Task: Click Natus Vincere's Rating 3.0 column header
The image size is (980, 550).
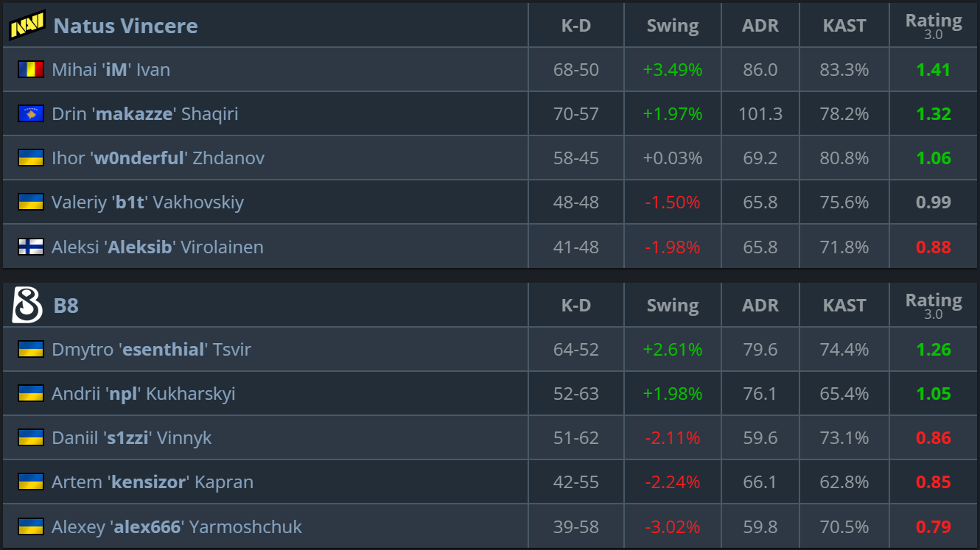Action: (x=933, y=24)
